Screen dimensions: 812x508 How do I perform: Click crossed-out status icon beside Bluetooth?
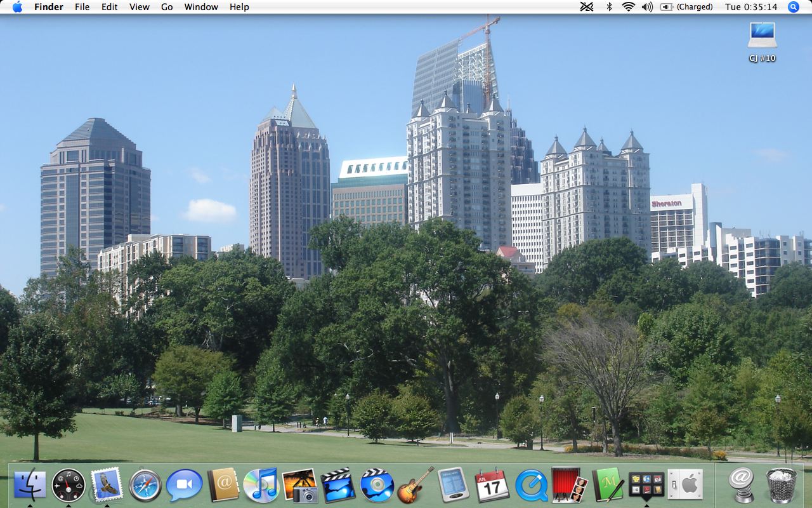pyautogui.click(x=587, y=7)
